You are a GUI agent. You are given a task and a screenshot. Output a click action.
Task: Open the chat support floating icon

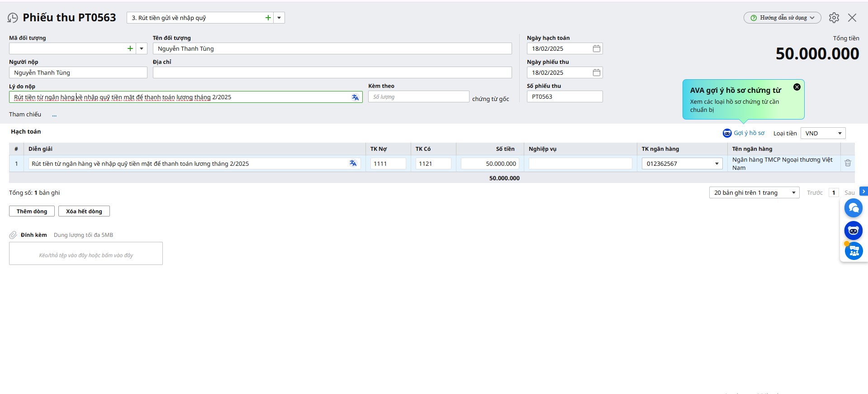[x=853, y=208]
